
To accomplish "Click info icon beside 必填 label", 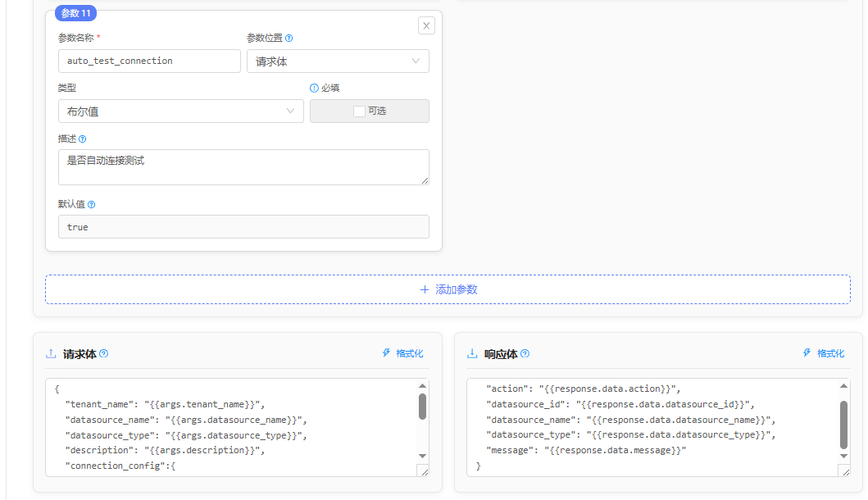I will tap(314, 88).
